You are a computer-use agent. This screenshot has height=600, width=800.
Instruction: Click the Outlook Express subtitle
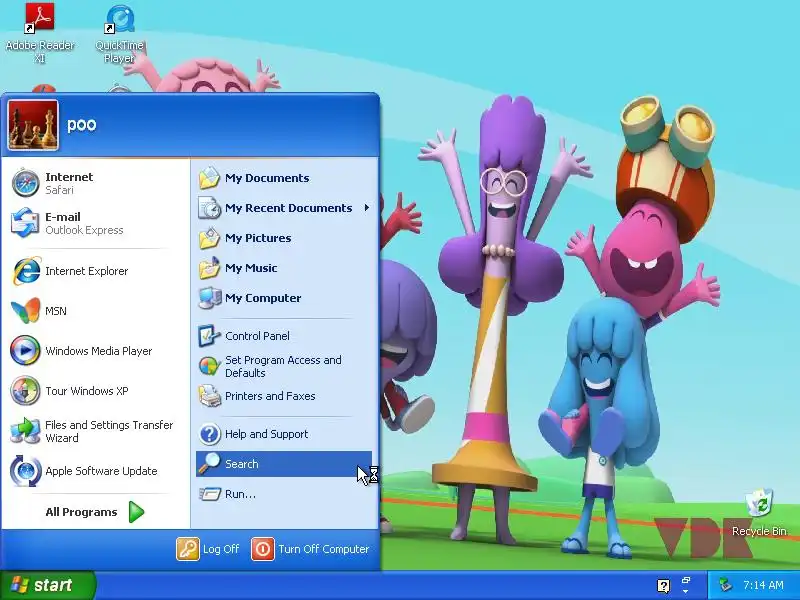click(x=84, y=230)
